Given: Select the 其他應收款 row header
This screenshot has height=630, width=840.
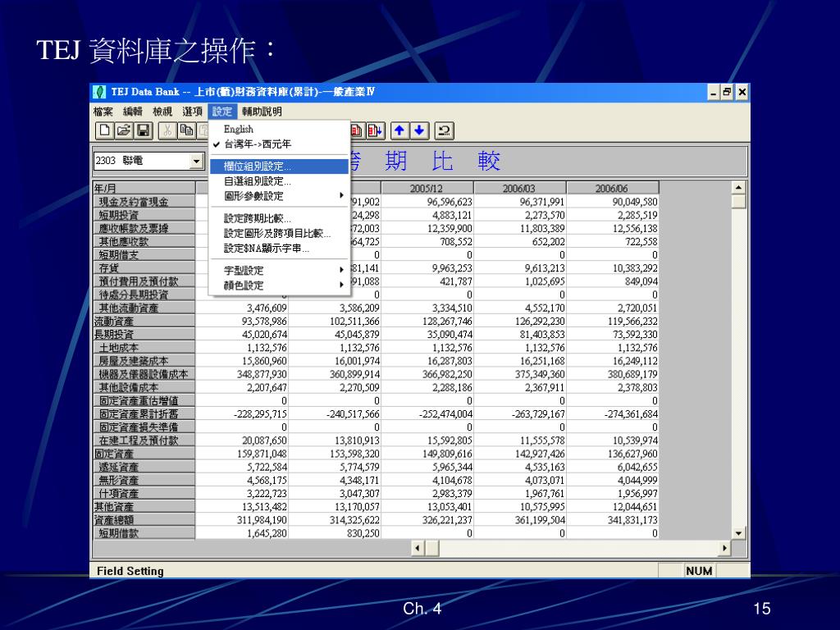Looking at the screenshot, I should [x=144, y=242].
